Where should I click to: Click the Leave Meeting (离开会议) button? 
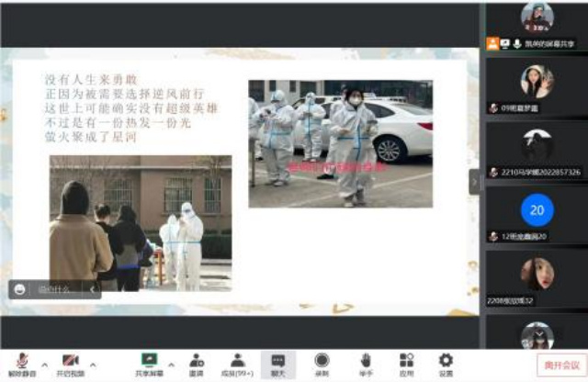pyautogui.click(x=561, y=365)
